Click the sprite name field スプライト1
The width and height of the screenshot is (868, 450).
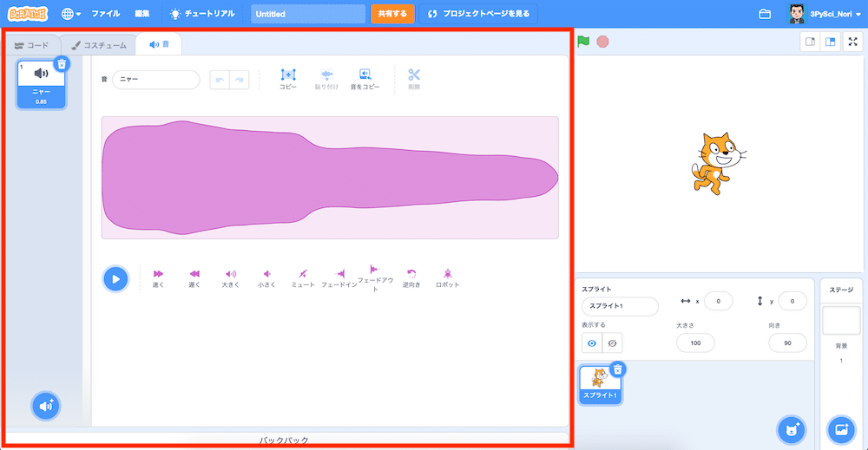[x=620, y=306]
